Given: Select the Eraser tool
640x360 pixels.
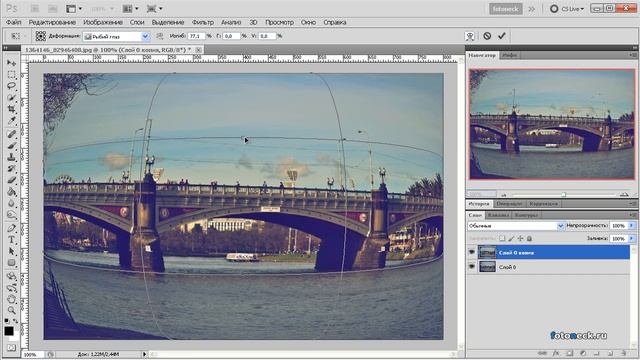Looking at the screenshot, I should pos(11,180).
